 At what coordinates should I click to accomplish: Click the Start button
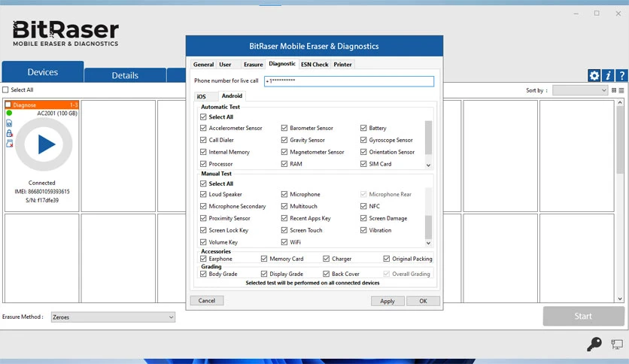pyautogui.click(x=583, y=317)
